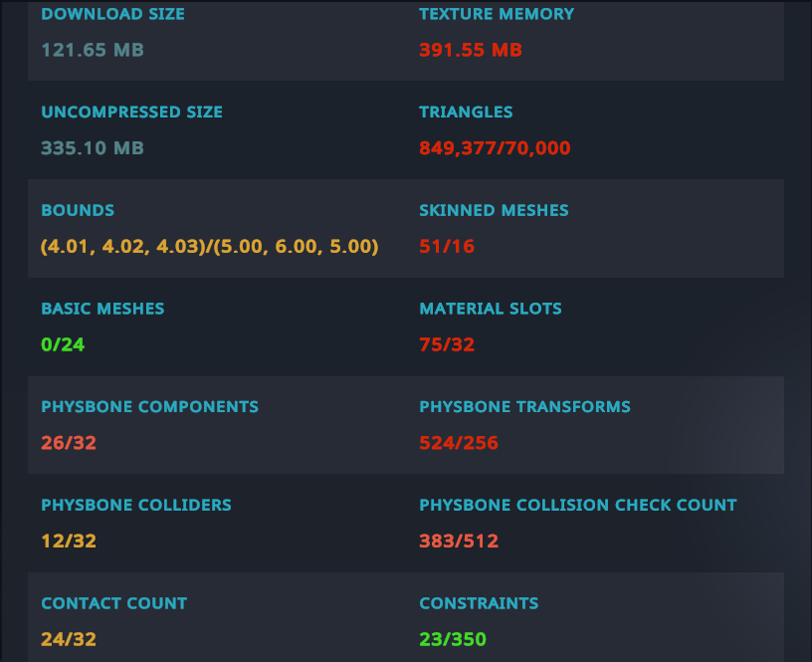Click the PHYSBONE COLLISION CHECK COUNT label
Viewport: 812px width, 662px height.
click(578, 505)
